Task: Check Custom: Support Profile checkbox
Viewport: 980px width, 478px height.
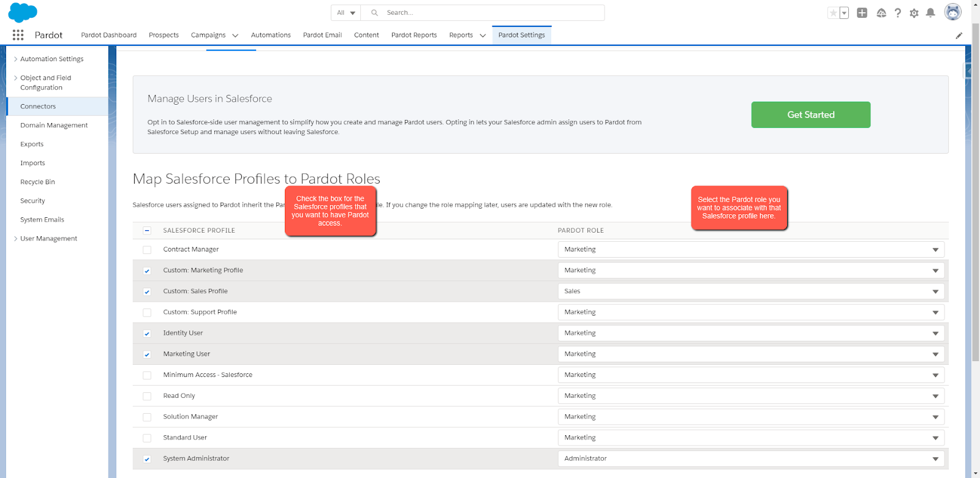Action: (147, 312)
